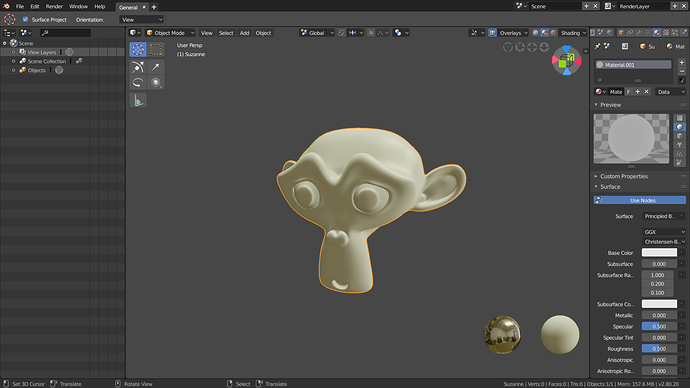Select the Grab move tool icon
The height and width of the screenshot is (388, 690).
(138, 67)
